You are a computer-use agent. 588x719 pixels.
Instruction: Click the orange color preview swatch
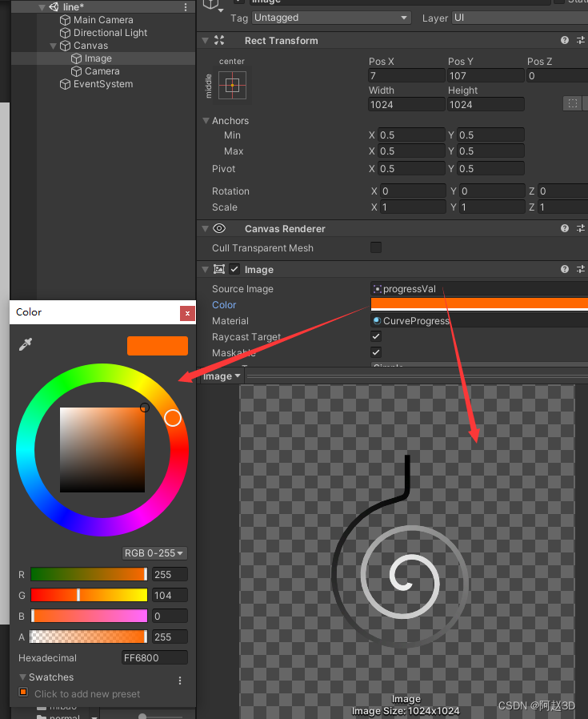click(157, 346)
